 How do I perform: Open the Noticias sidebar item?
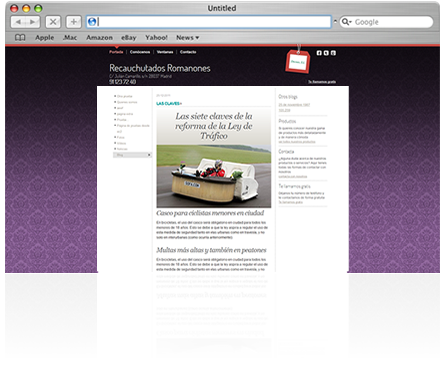pyautogui.click(x=122, y=149)
